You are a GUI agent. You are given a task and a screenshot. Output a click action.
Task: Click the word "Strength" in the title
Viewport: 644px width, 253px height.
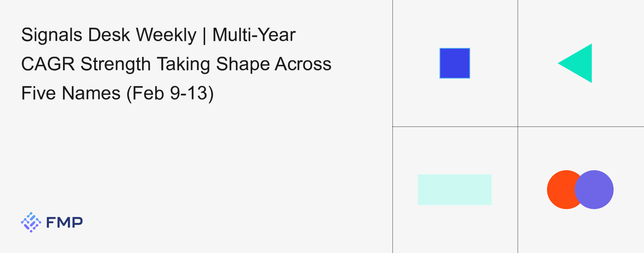pyautogui.click(x=116, y=64)
